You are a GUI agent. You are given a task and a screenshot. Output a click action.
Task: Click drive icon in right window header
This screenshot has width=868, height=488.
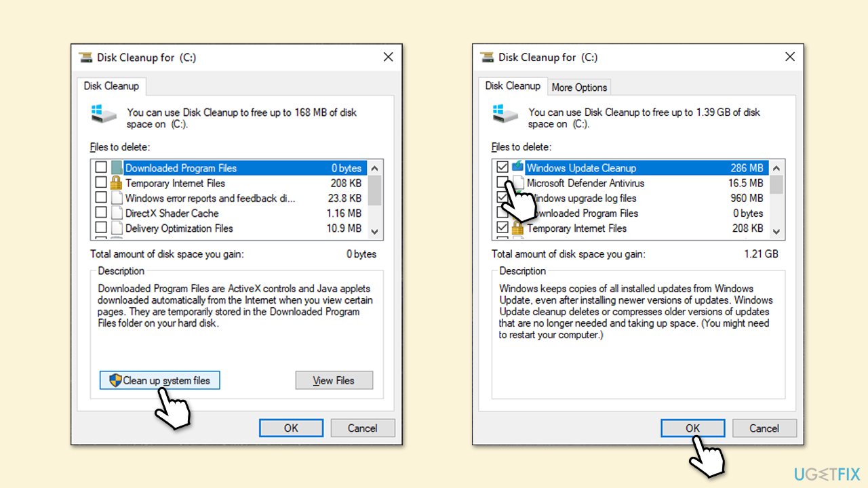click(x=505, y=113)
